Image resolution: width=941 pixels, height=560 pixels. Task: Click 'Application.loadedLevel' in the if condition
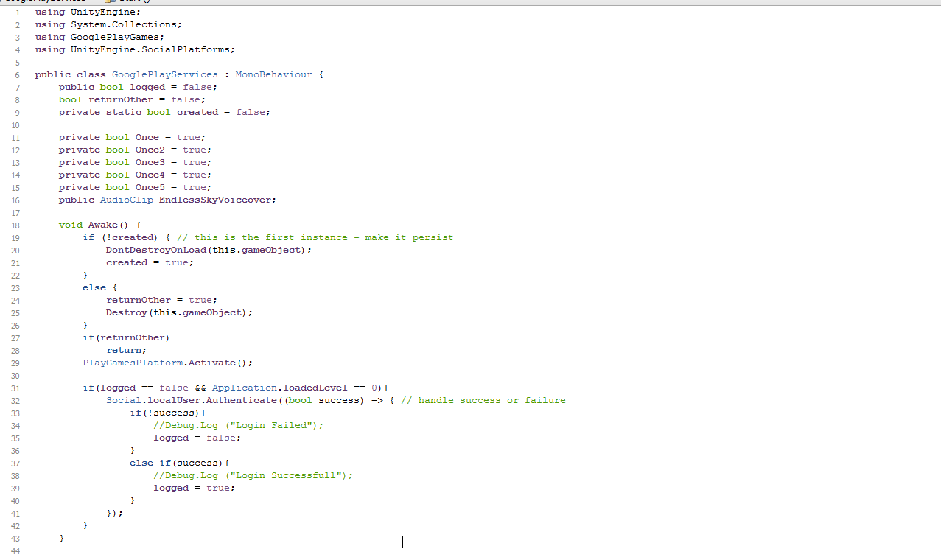click(x=280, y=388)
